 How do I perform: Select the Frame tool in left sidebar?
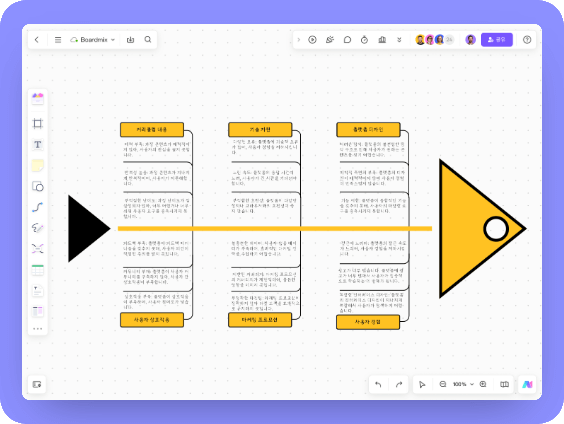pyautogui.click(x=37, y=124)
